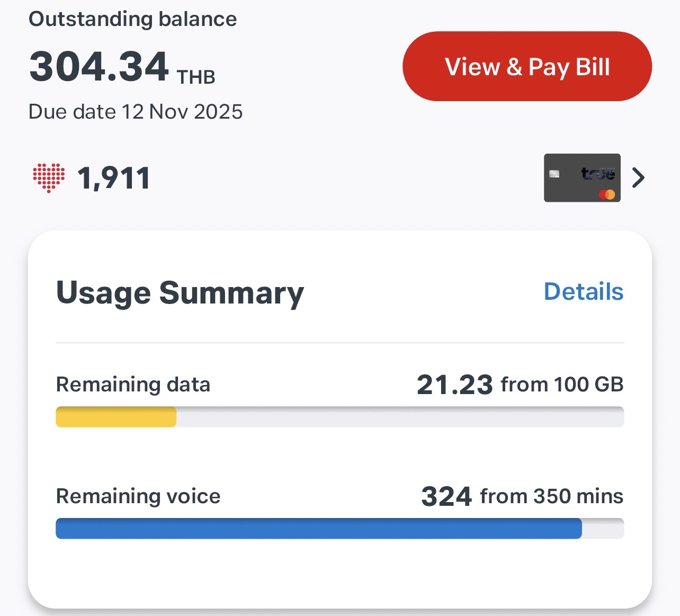Screen dimensions: 680x616
Task: Open the True Mastercard card thumbnail
Action: pyautogui.click(x=582, y=178)
